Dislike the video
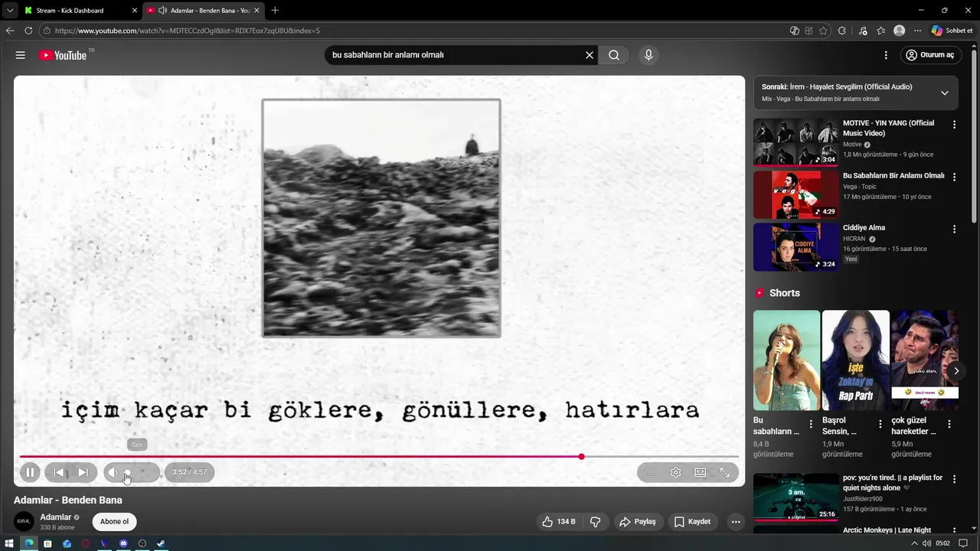The image size is (980, 551). 595,522
